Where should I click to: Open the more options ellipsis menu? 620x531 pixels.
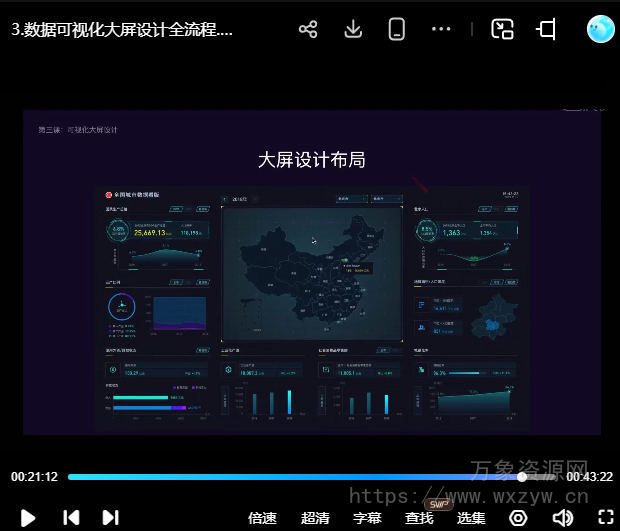441,29
